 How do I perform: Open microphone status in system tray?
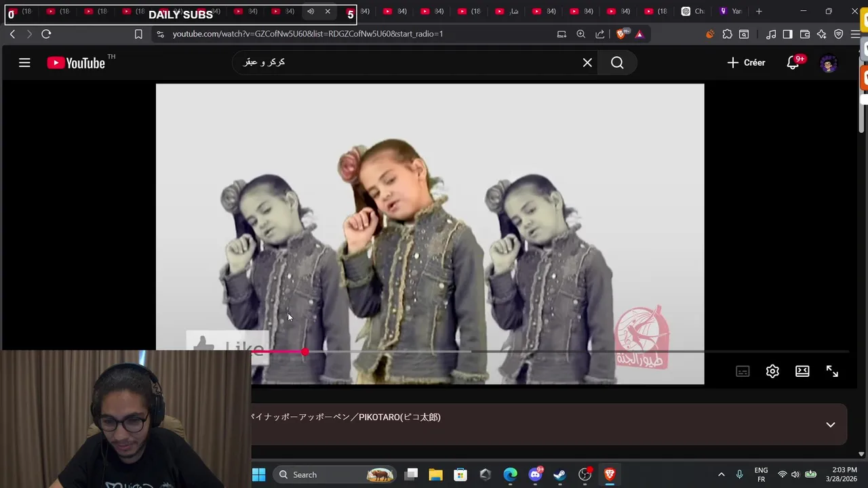(x=739, y=474)
